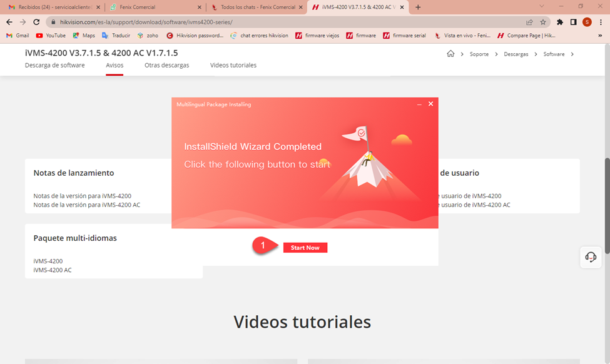
Task: Select the Avisos section tab
Action: click(x=114, y=65)
